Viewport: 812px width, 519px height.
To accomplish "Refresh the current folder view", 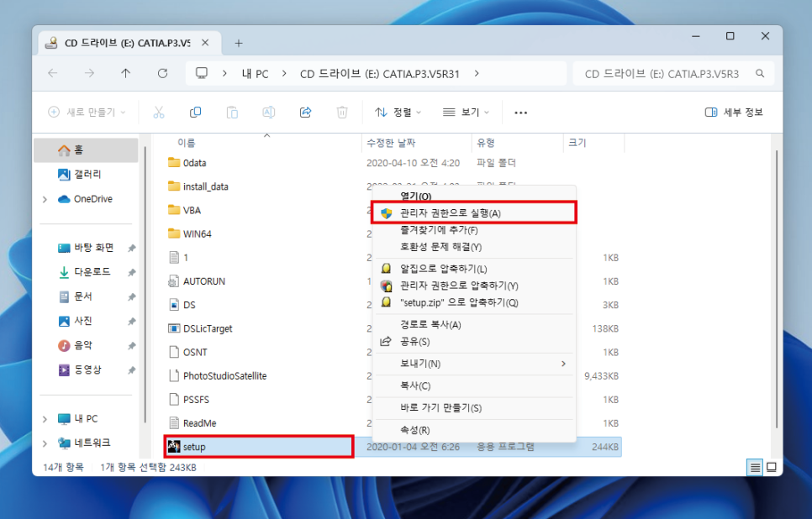I will click(x=162, y=73).
